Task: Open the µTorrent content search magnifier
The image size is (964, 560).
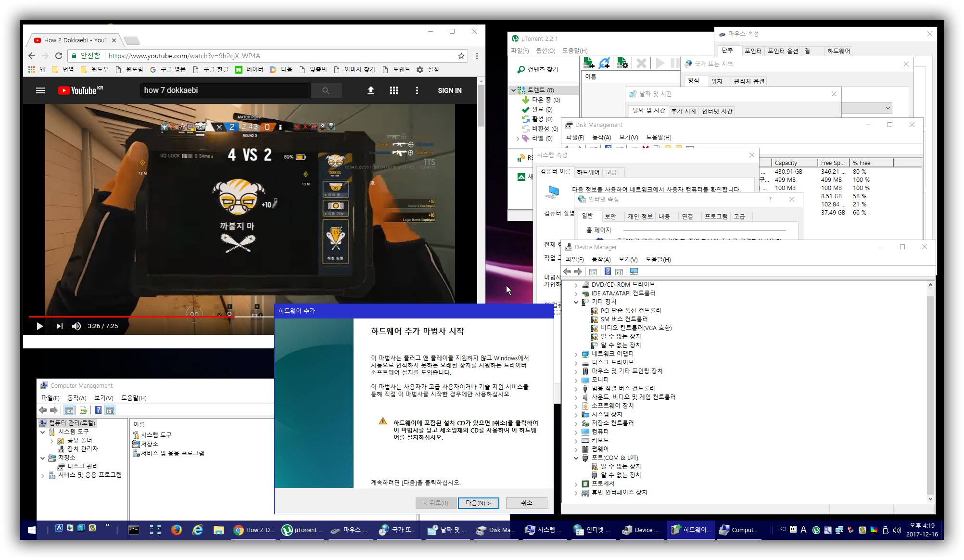Action: click(x=520, y=70)
